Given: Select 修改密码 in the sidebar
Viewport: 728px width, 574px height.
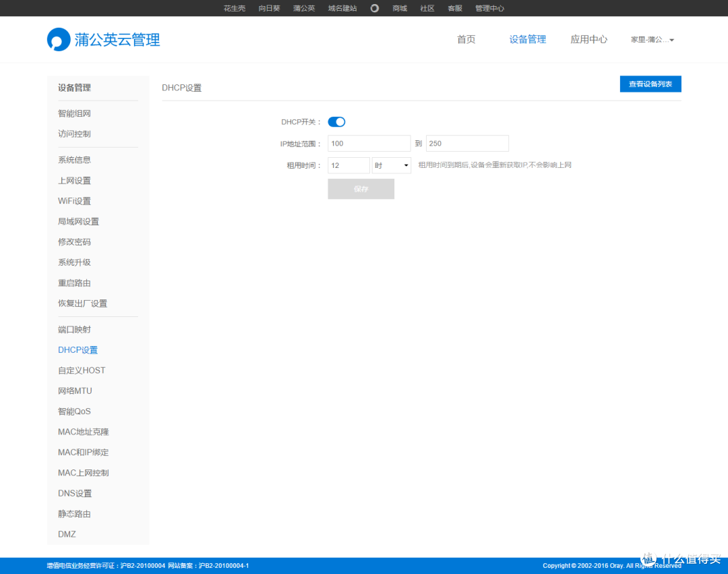Looking at the screenshot, I should [74, 242].
